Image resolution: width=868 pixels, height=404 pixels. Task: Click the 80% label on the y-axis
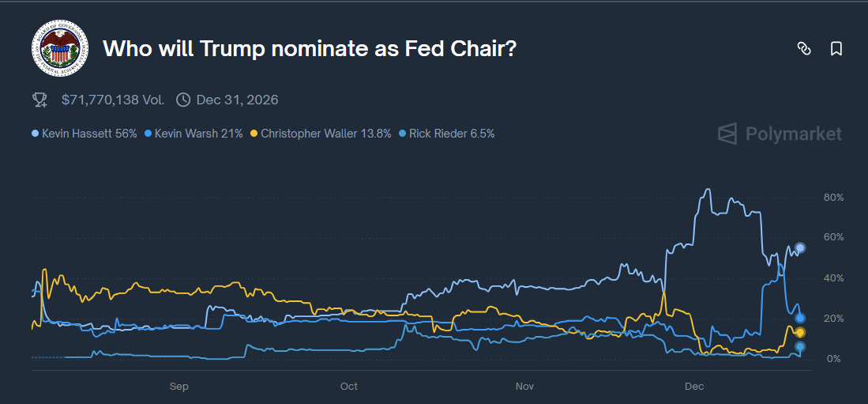coord(833,197)
